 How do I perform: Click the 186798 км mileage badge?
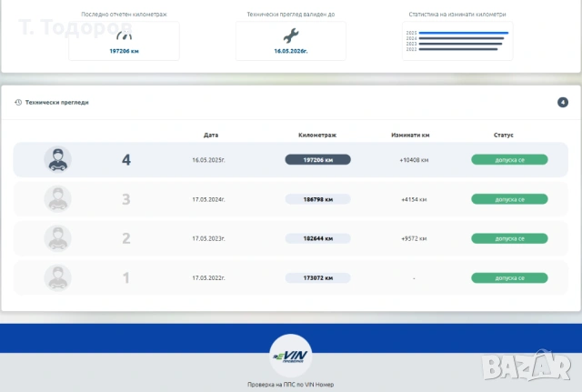pyautogui.click(x=317, y=199)
